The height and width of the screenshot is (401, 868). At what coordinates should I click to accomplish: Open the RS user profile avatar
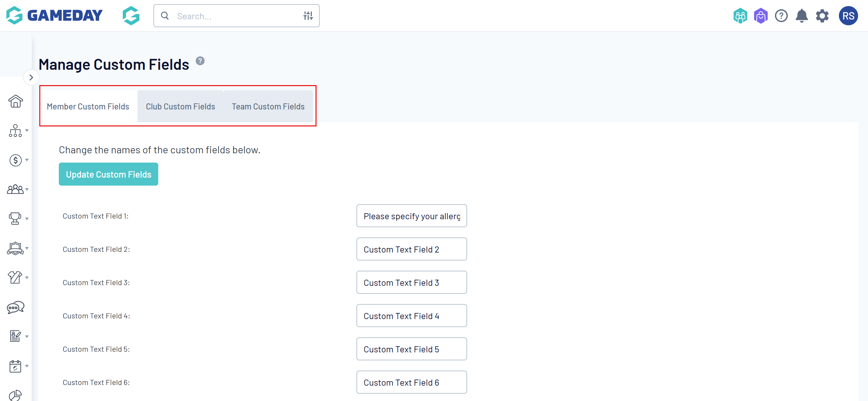pos(848,16)
